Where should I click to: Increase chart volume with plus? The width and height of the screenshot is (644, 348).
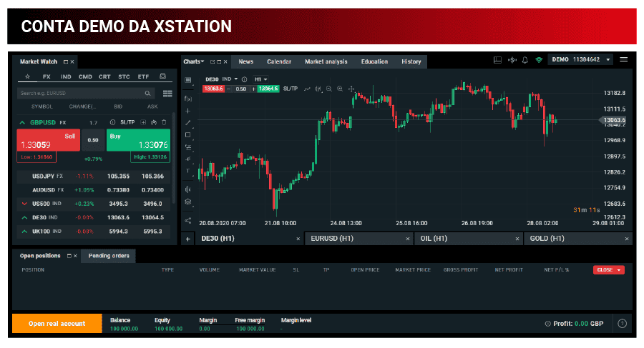tap(253, 89)
